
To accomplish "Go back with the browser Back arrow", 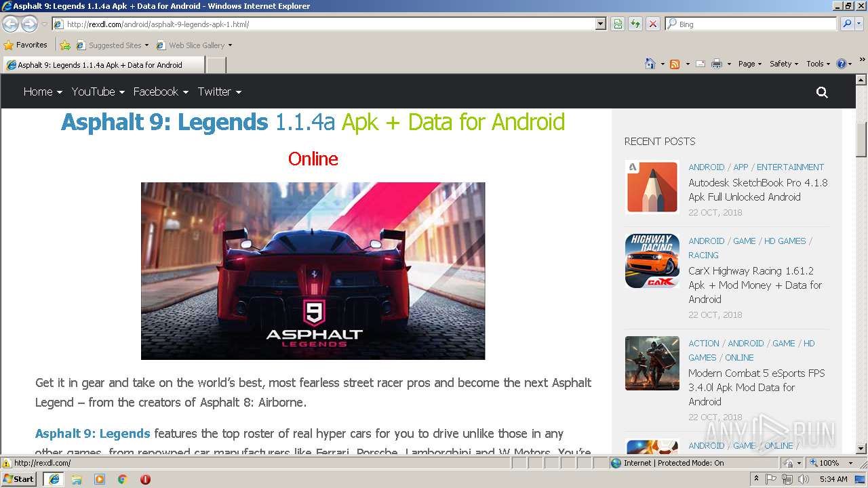I will point(10,24).
